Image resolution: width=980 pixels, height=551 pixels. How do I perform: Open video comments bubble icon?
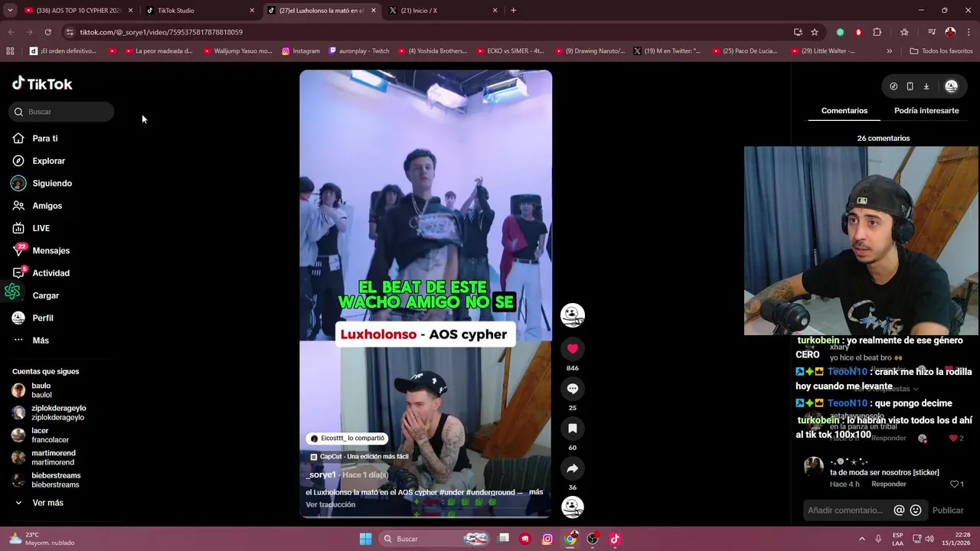[x=572, y=389]
